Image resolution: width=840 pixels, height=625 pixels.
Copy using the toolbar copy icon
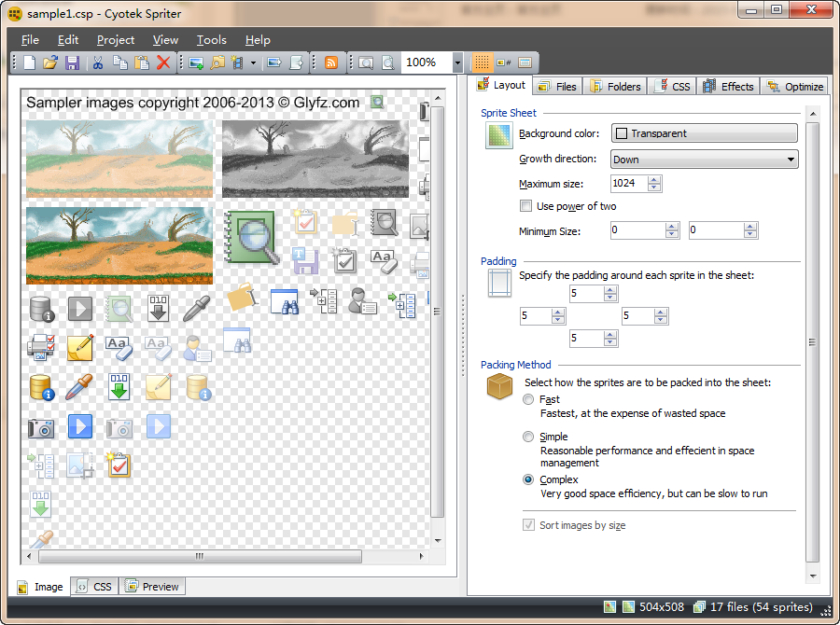(120, 62)
